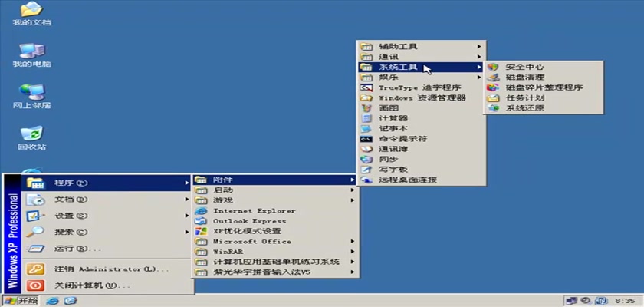Click the XP优化模式设置 label

pos(247,231)
